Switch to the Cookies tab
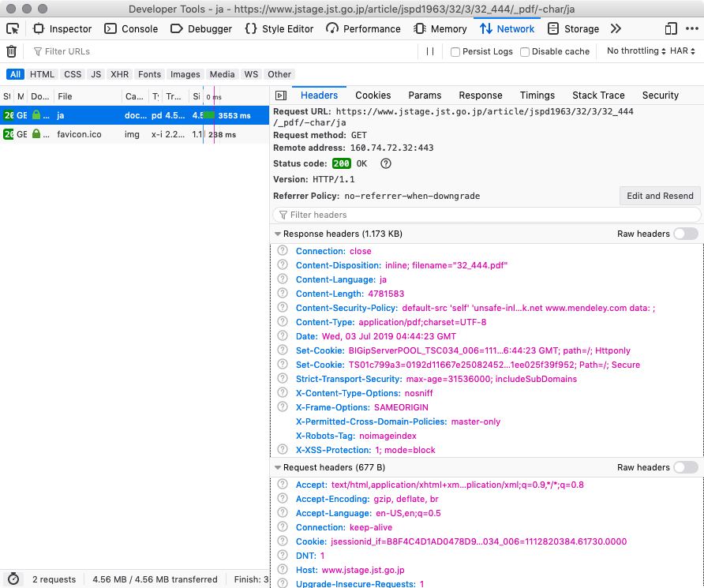 (x=373, y=95)
